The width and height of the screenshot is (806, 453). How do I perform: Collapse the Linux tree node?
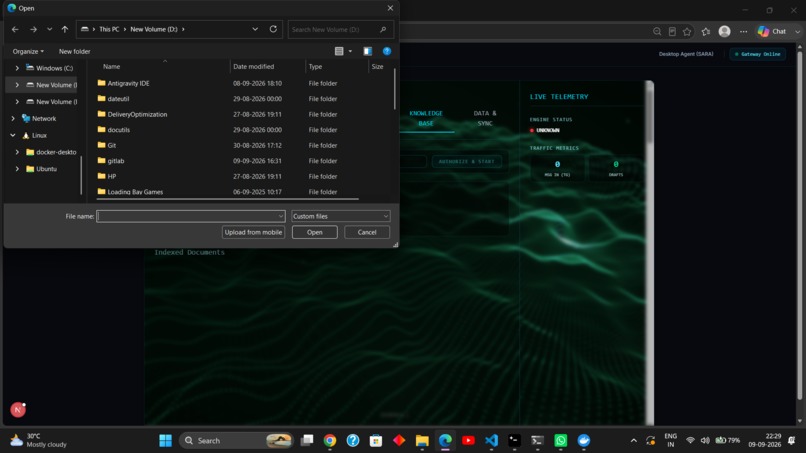(13, 135)
